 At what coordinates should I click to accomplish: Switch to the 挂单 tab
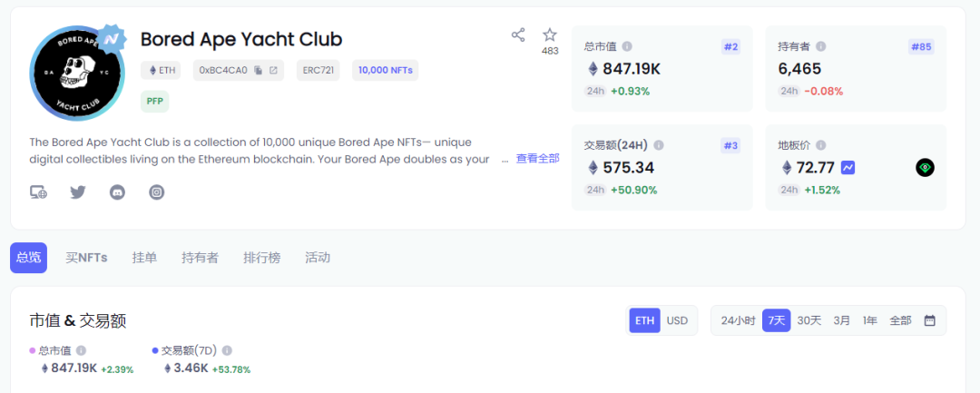click(144, 258)
